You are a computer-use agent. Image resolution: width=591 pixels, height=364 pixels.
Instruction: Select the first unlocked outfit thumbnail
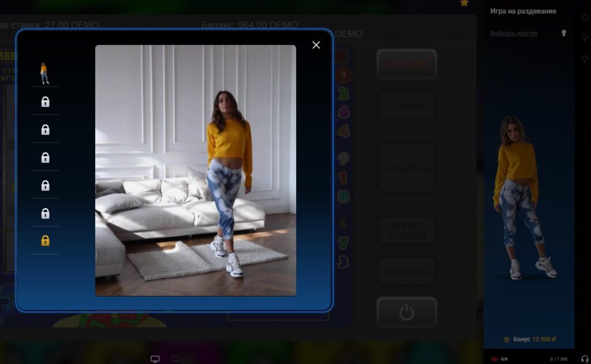point(44,73)
